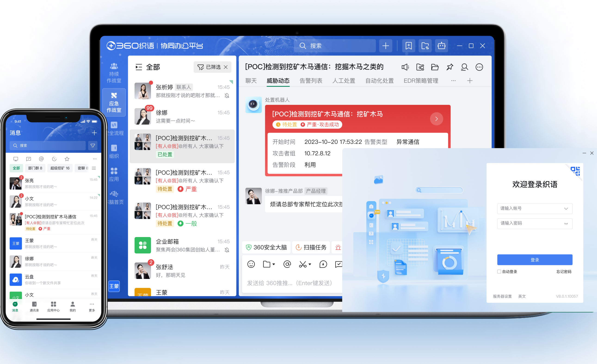Open 持续作战室 in the desktop sidebar

point(114,73)
